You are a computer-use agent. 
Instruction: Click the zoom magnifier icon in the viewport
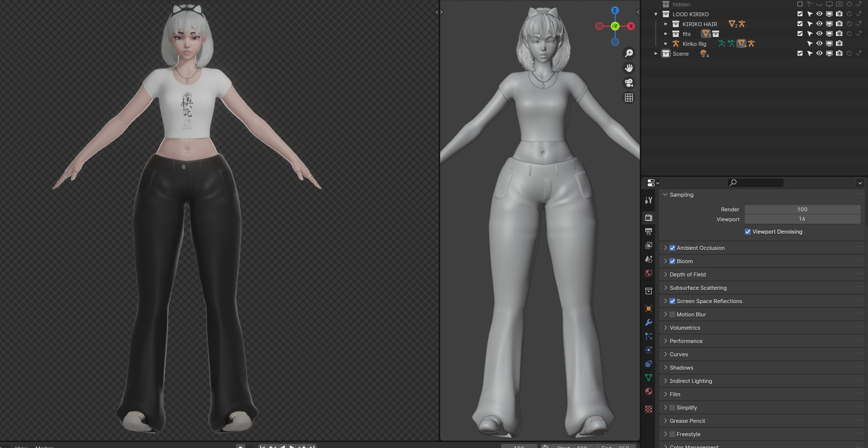click(x=629, y=53)
